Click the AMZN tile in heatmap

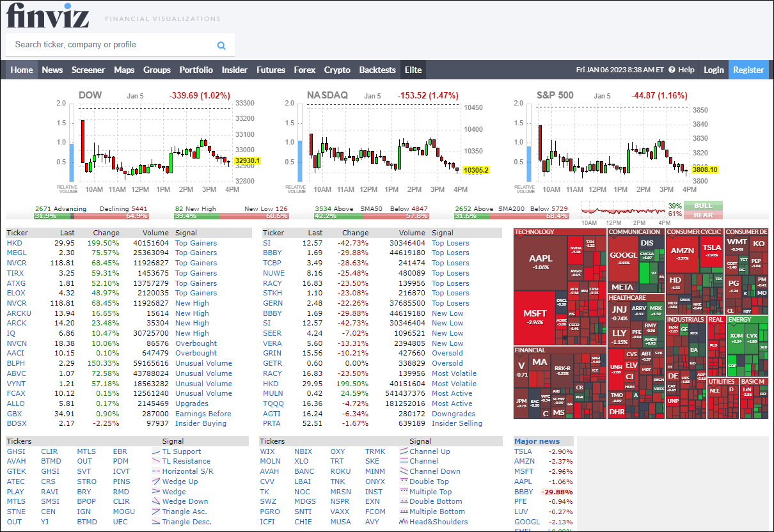683,254
